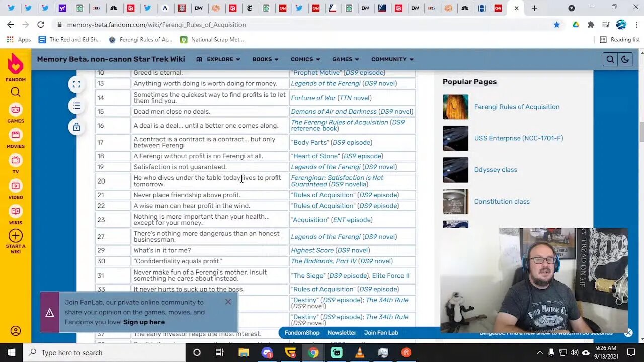Open The Badlands, Part IV link

tap(324, 261)
